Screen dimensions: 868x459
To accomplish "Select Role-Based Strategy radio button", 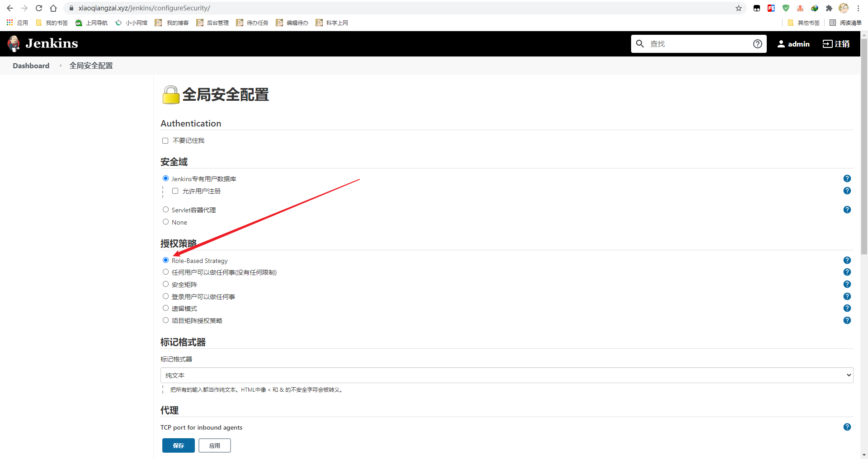I will [x=165, y=260].
